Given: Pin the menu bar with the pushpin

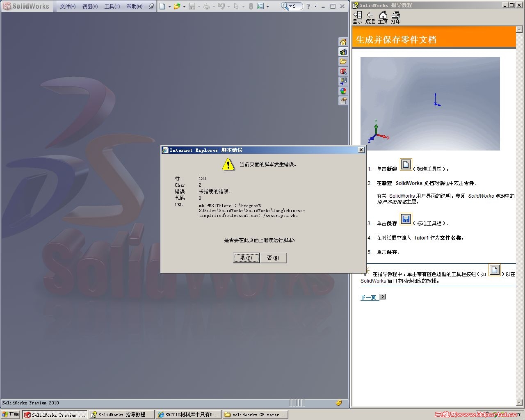Looking at the screenshot, I should click(151, 7).
